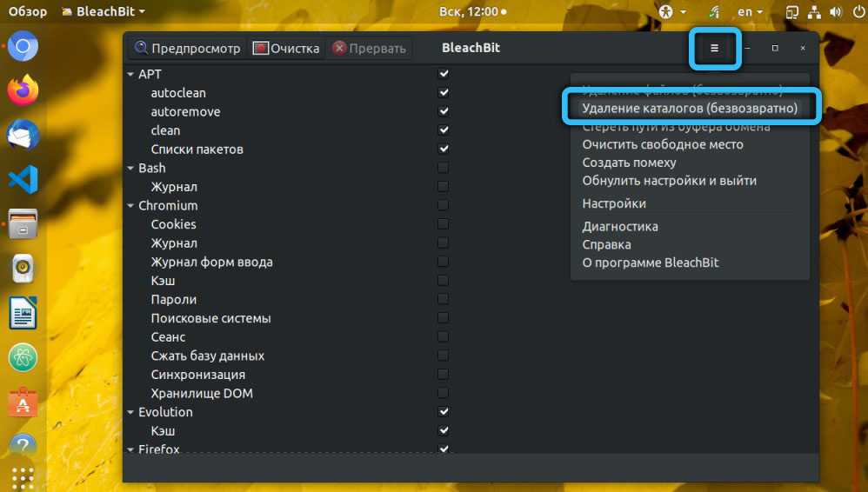Open Ubuntu Software from the dock
This screenshot has height=492, width=868.
coord(23,402)
